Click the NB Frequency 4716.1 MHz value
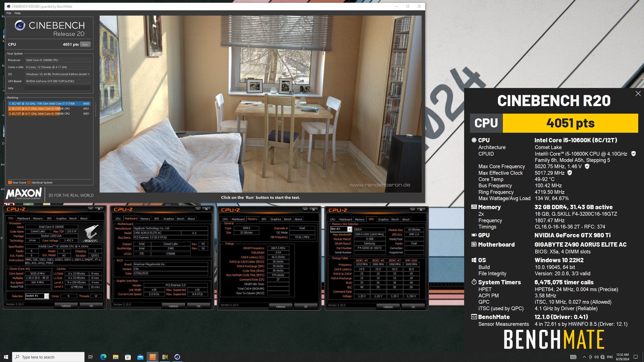 pos(302,237)
